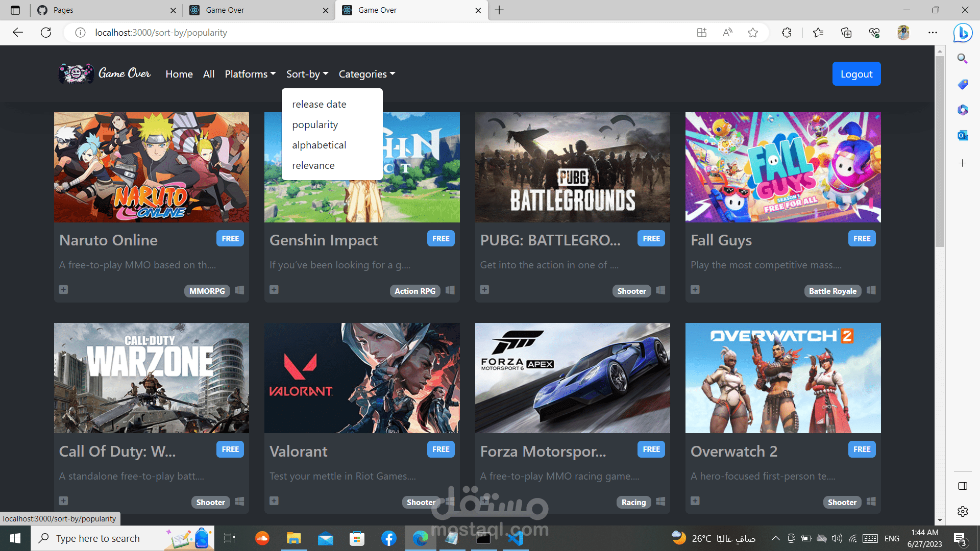Go to the Home nav link
980x551 pixels.
(179, 74)
